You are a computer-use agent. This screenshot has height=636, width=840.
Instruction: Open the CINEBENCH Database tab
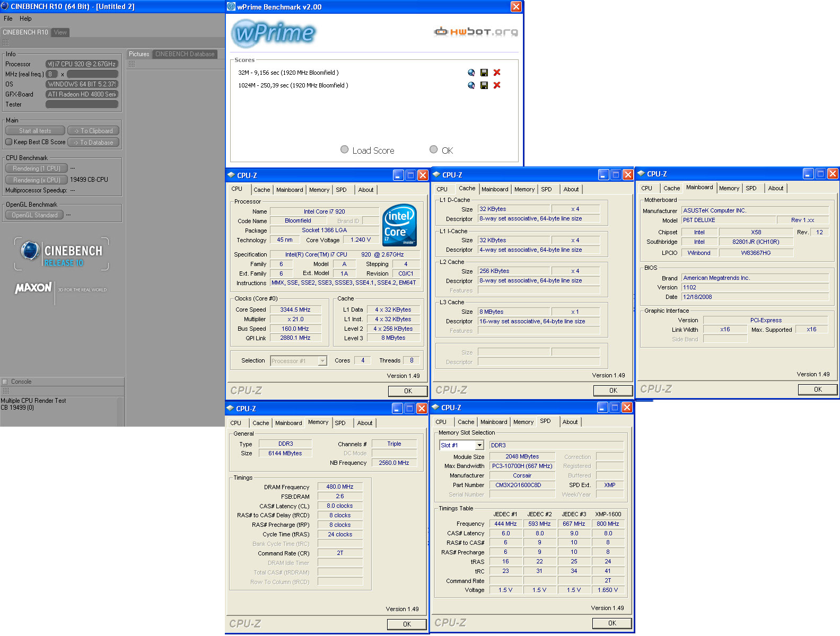(185, 54)
